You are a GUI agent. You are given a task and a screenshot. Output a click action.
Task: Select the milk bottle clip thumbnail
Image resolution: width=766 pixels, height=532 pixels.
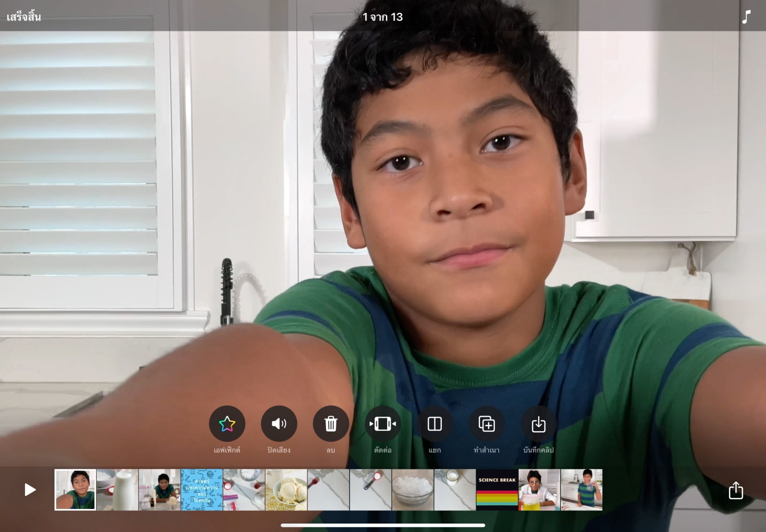click(x=117, y=490)
